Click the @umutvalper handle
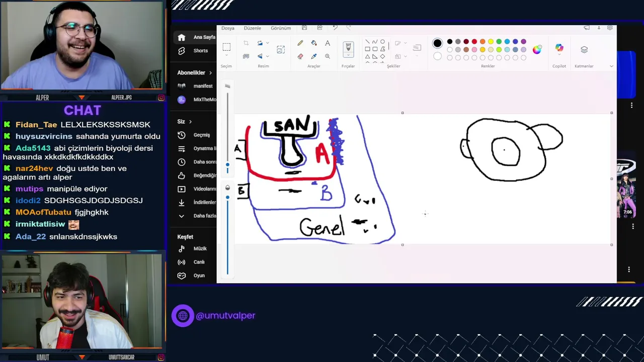This screenshot has height=362, width=644. point(225,316)
